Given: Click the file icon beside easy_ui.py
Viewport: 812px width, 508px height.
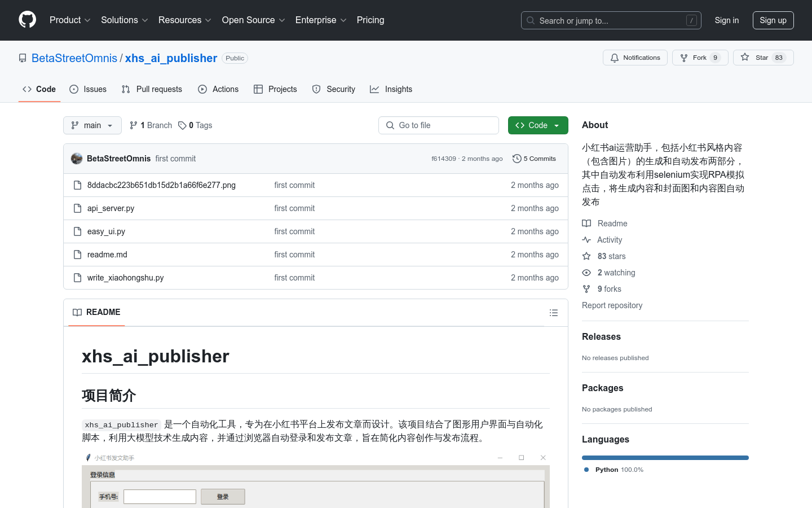Looking at the screenshot, I should pos(78,231).
